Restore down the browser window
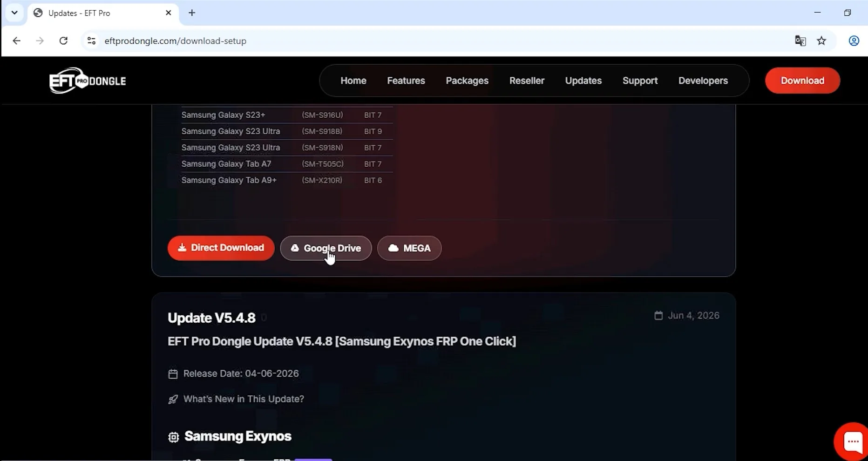 pyautogui.click(x=848, y=13)
